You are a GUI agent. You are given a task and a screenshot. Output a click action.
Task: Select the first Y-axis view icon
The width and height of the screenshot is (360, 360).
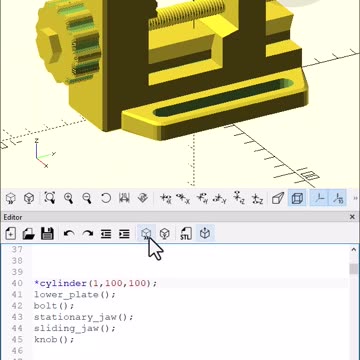point(202,199)
